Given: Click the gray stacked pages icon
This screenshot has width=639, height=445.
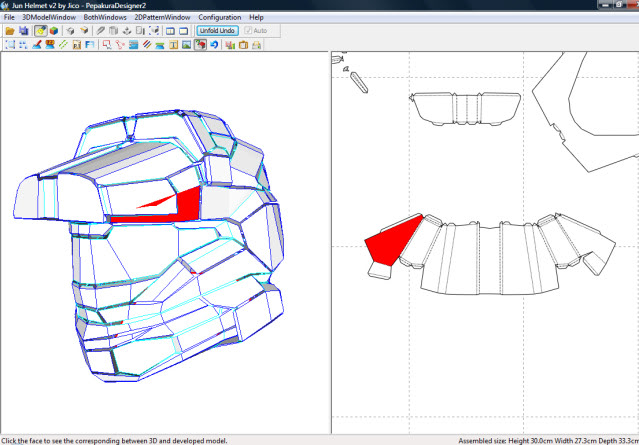Looking at the screenshot, I should click(114, 31).
